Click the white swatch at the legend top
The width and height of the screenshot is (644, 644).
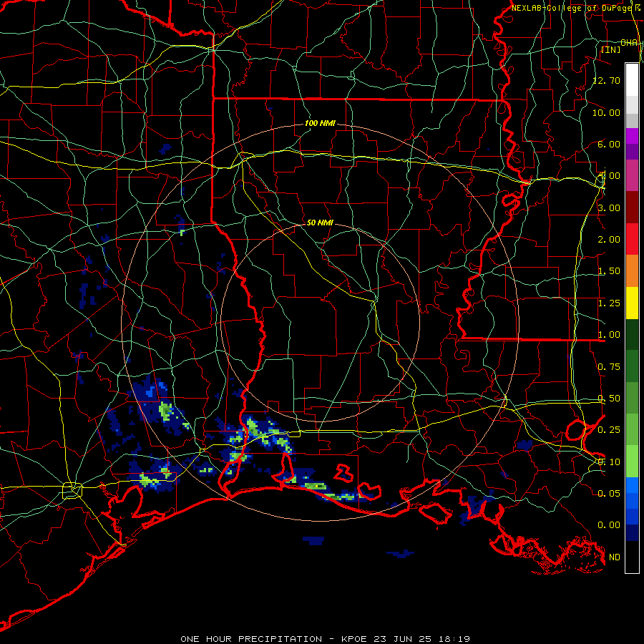click(632, 79)
